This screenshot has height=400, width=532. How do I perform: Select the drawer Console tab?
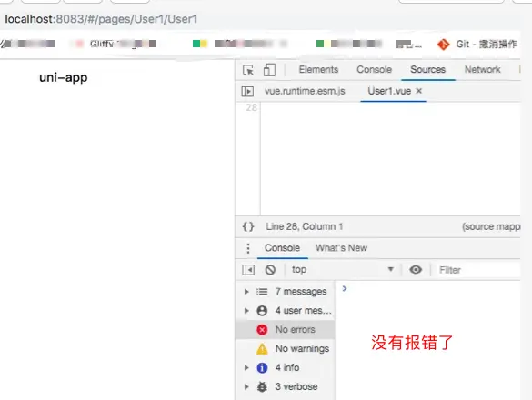click(x=282, y=248)
